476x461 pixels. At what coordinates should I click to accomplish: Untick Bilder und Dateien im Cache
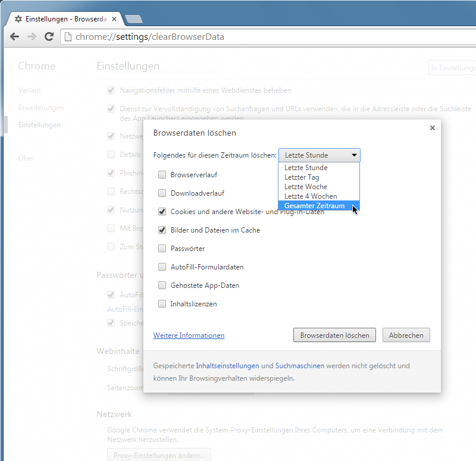(x=162, y=230)
